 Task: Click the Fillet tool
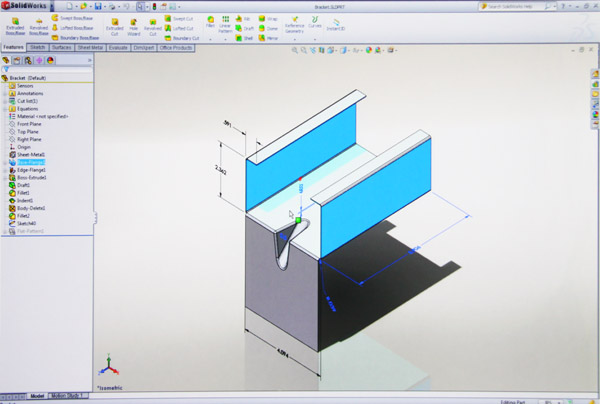click(x=210, y=22)
